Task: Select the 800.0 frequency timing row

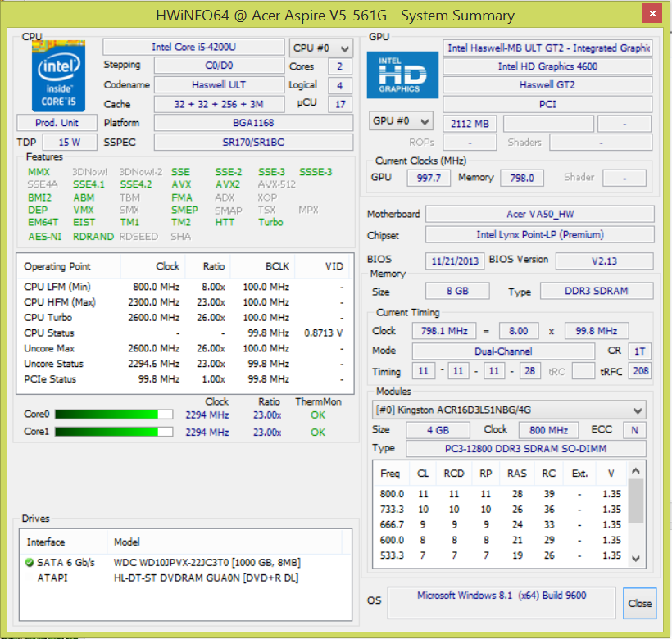Action: tap(501, 494)
